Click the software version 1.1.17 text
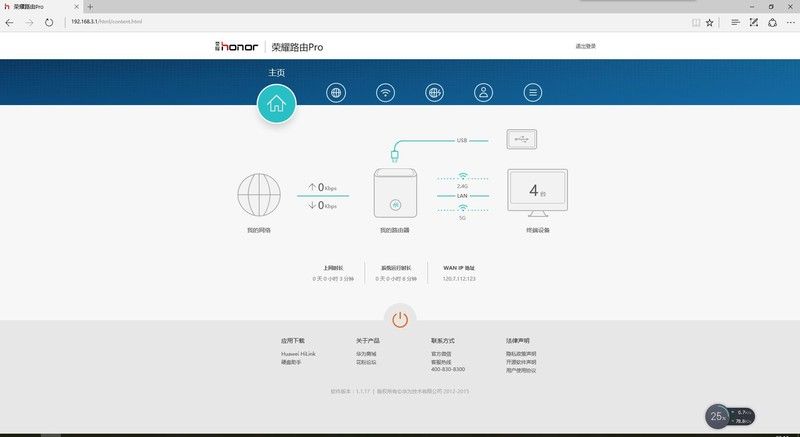This screenshot has width=800, height=437. click(x=350, y=391)
